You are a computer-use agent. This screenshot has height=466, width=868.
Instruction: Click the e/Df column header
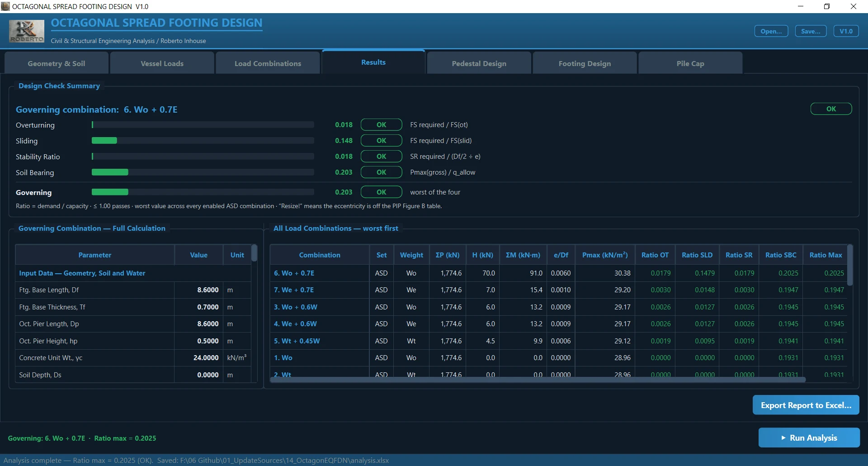(561, 255)
